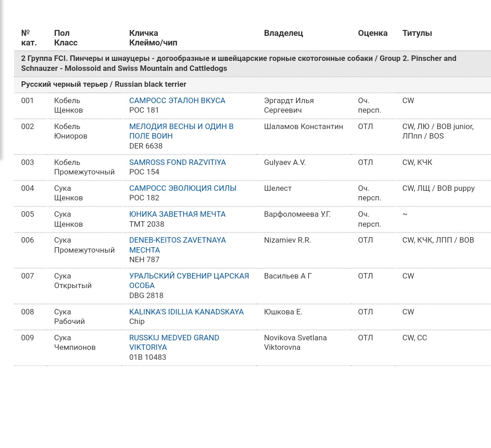Open ЮНИКА ЗАВЕТНАЯ МЕЧТА link
Image resolution: width=491 pixels, height=448 pixels.
point(177,214)
